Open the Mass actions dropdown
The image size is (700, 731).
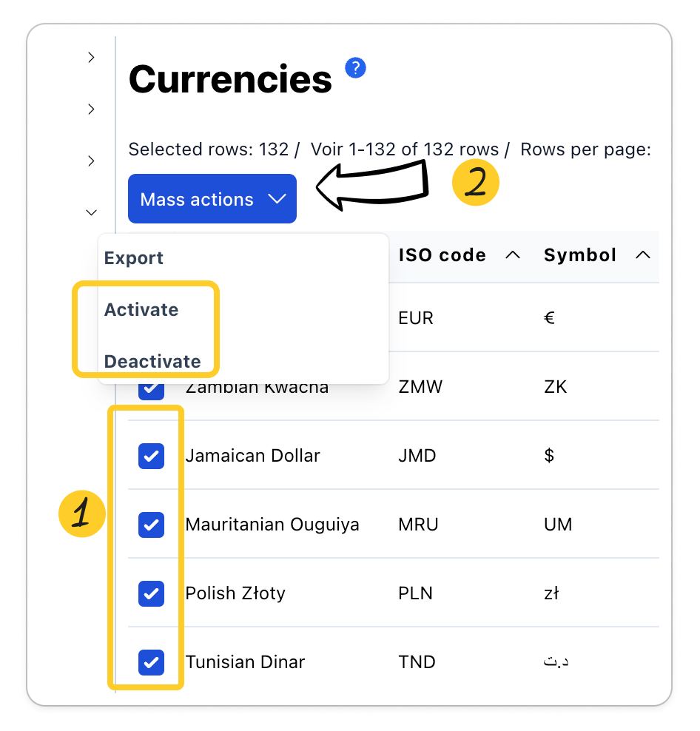[x=212, y=199]
